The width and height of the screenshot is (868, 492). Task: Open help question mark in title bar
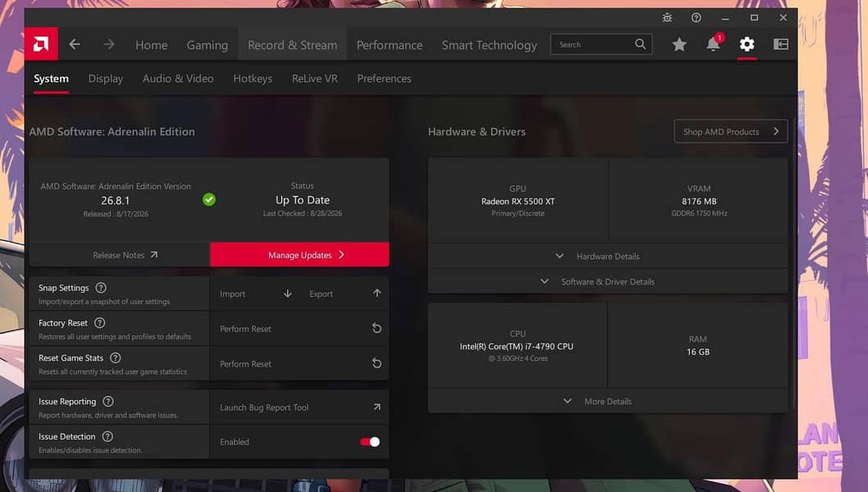tap(697, 18)
